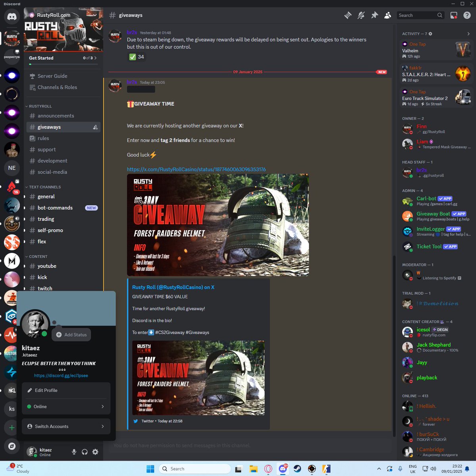476x476 pixels.
Task: Open the self-promo channel
Action: 63,230
